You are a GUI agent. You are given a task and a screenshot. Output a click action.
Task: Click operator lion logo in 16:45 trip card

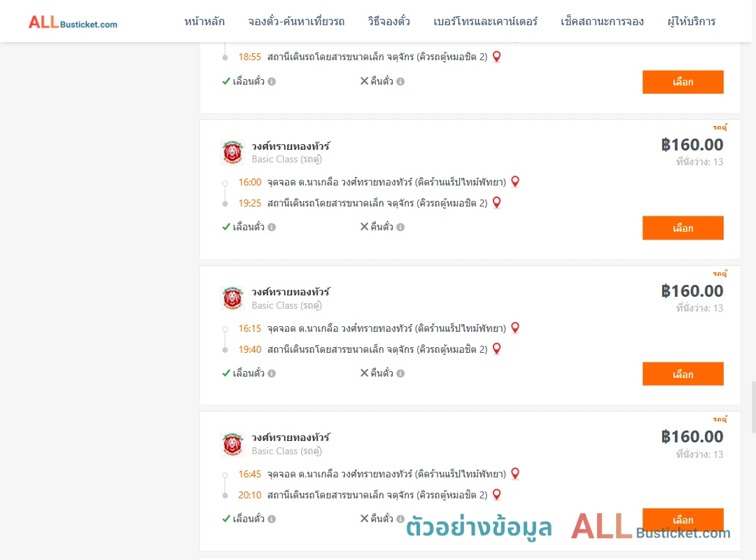(x=232, y=444)
